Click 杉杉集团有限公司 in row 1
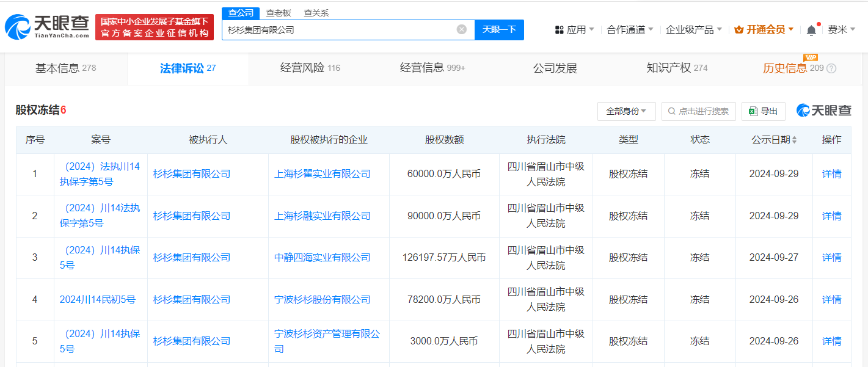Screen dimensions: 868x367 [x=192, y=174]
